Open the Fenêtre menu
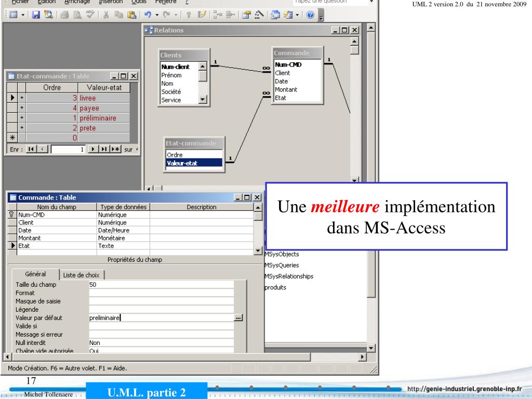This screenshot has height=399, width=532. point(166,2)
